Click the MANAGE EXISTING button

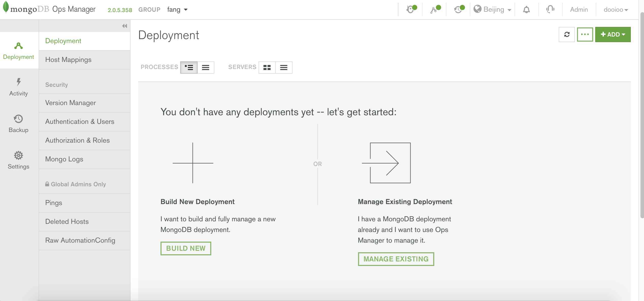tap(396, 259)
